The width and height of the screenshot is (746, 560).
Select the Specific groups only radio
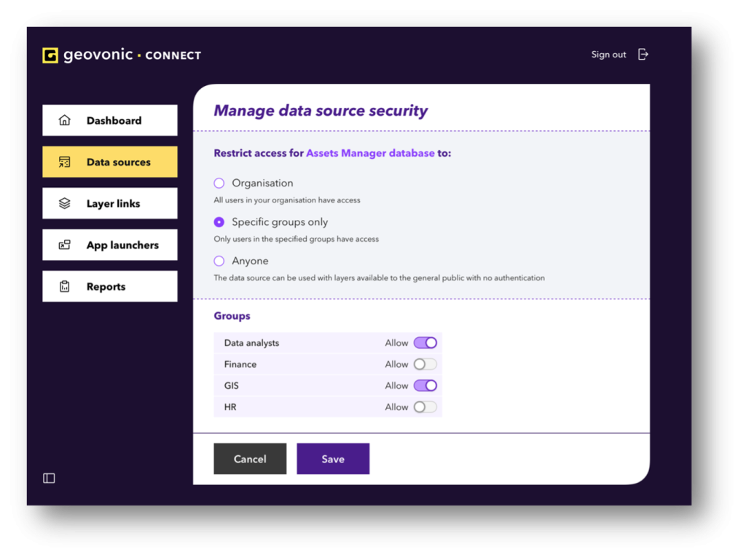coord(219,222)
